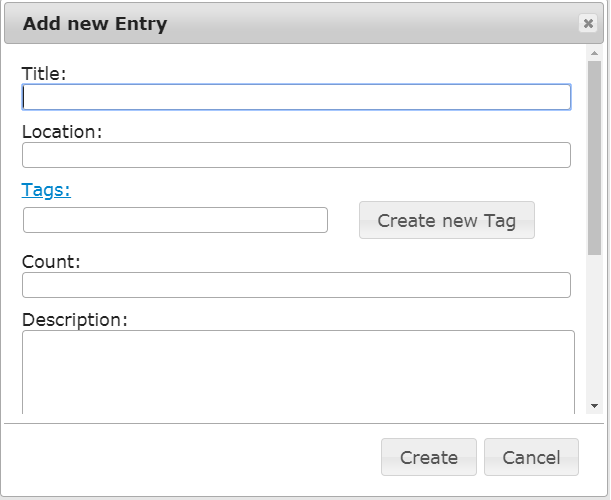Select the Count input field
This screenshot has height=500, width=611.
pyautogui.click(x=296, y=285)
